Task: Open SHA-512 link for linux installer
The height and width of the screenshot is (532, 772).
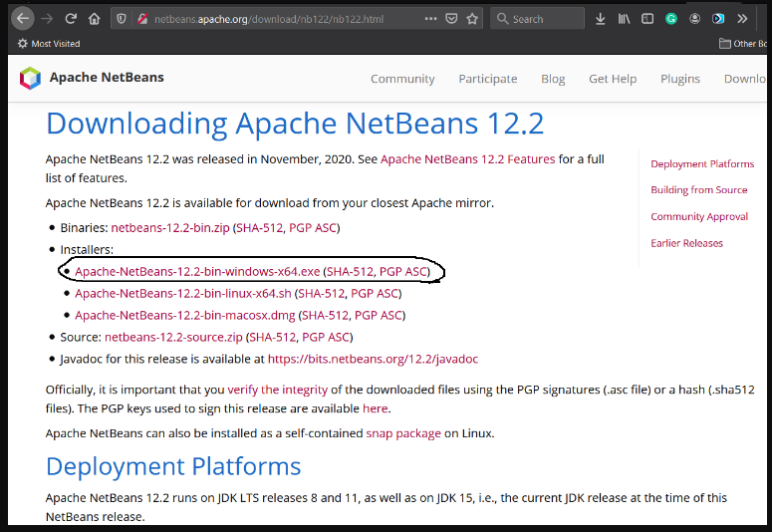Action: (322, 294)
